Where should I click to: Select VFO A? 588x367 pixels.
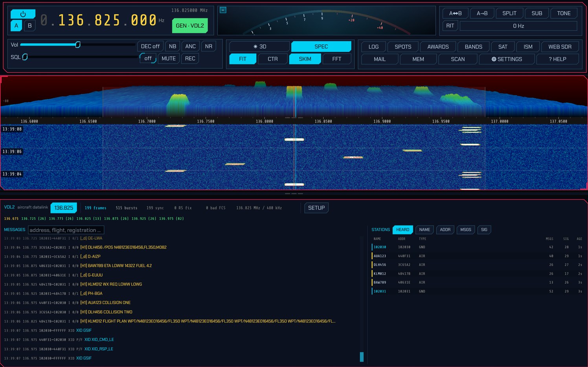pos(16,26)
